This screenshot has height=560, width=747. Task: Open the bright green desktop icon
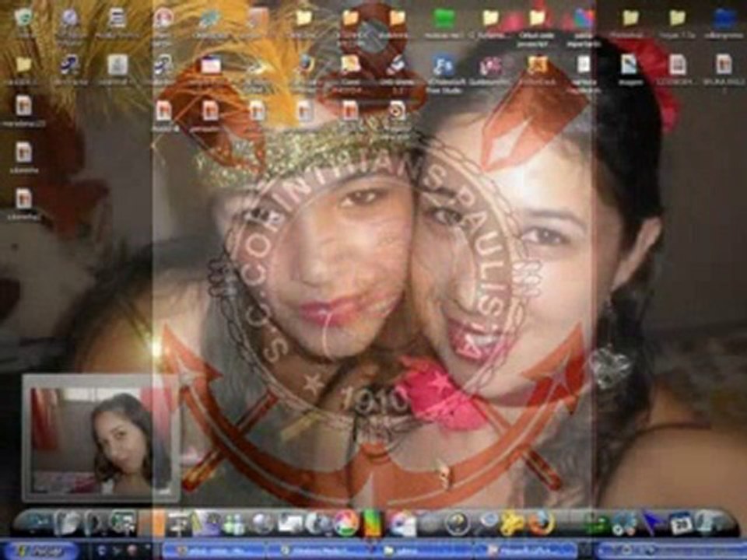444,19
